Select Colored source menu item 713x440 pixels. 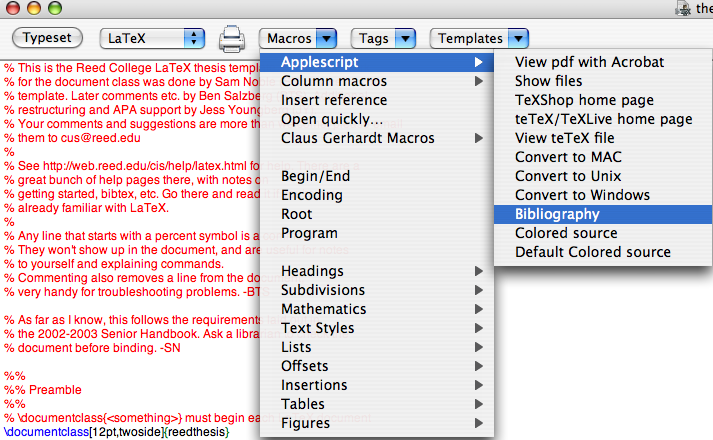click(566, 233)
